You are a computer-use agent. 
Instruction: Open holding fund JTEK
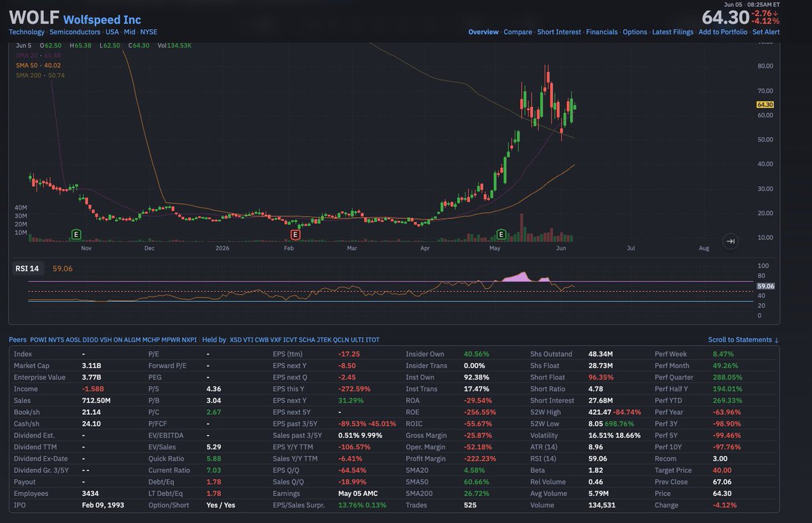coord(325,340)
